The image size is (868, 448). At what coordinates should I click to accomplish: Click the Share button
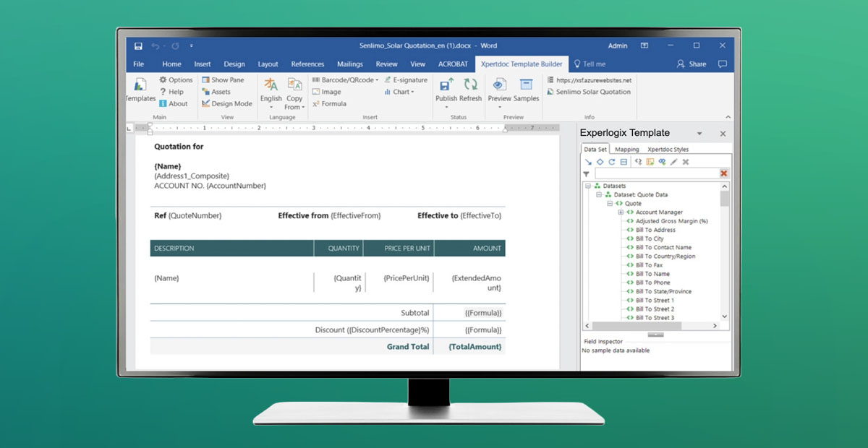click(692, 64)
